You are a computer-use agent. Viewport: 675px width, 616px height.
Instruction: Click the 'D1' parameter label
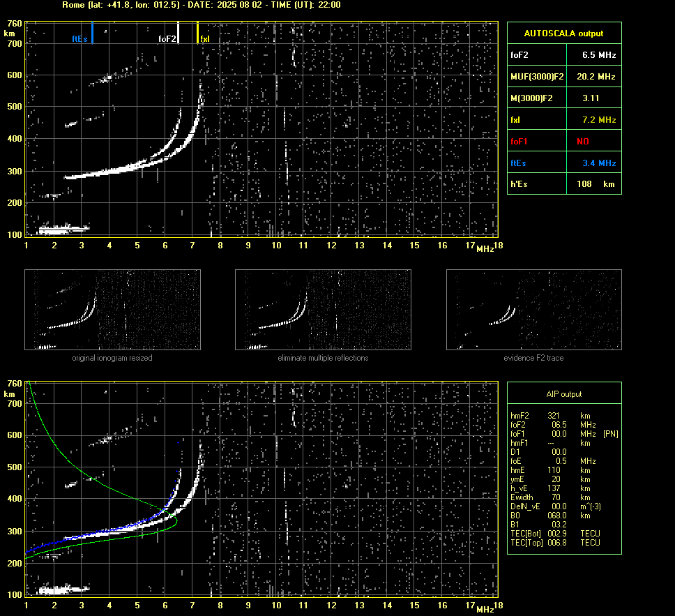515,452
